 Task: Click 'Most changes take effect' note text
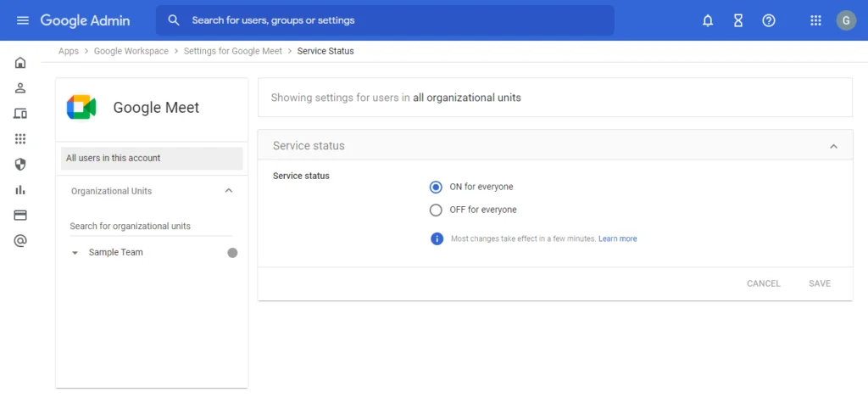[x=524, y=239]
